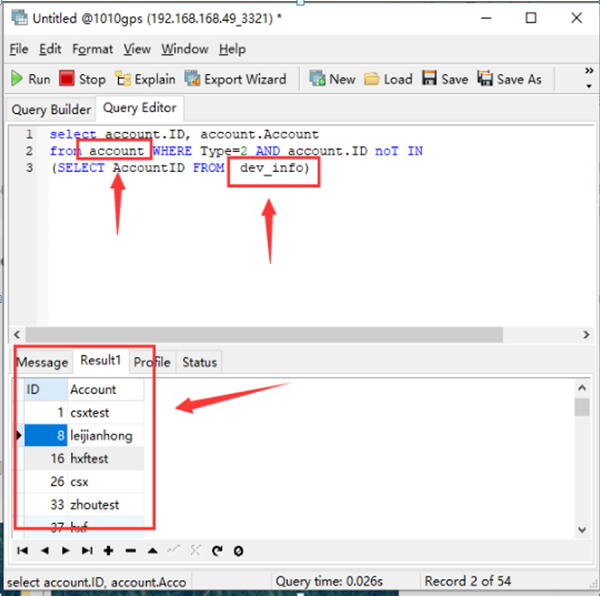Launch the Export Wizard
The height and width of the screenshot is (596, 600).
tap(235, 79)
